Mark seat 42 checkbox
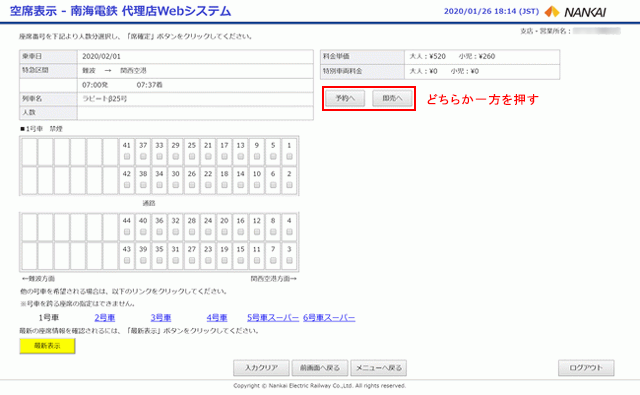 point(127,185)
